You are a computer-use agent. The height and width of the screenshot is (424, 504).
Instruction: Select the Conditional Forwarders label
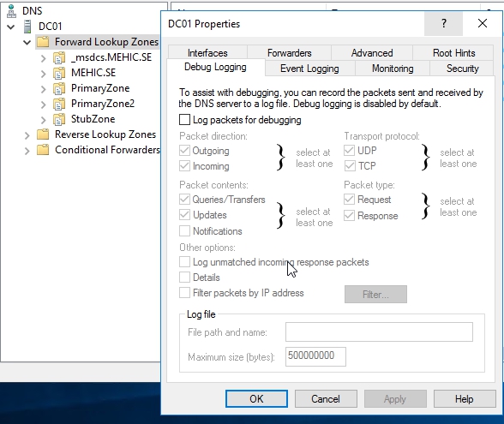click(107, 150)
